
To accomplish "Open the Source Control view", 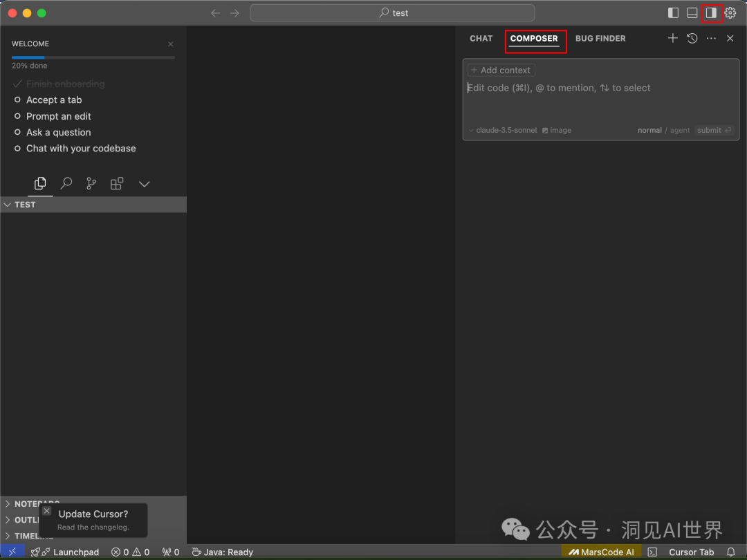I will (x=91, y=184).
